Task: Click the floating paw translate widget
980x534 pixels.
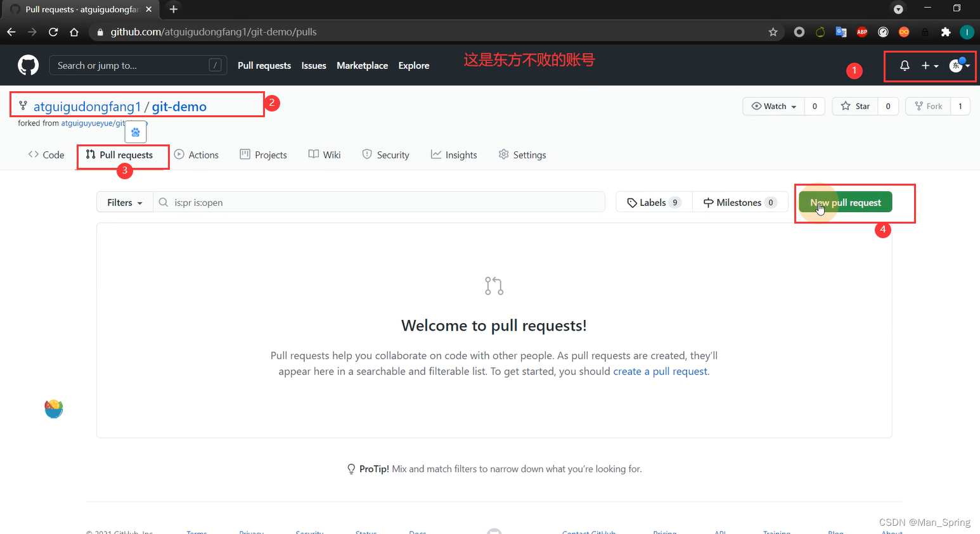Action: coord(136,132)
